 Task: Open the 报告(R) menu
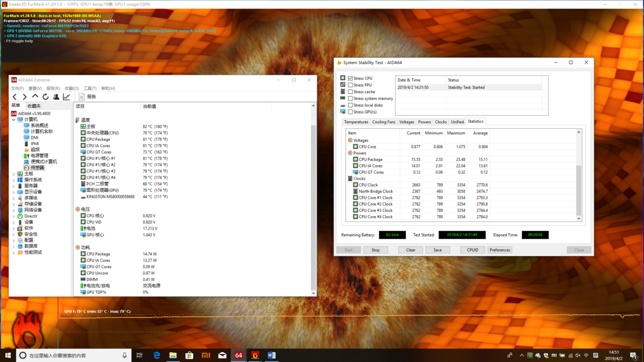(x=53, y=88)
